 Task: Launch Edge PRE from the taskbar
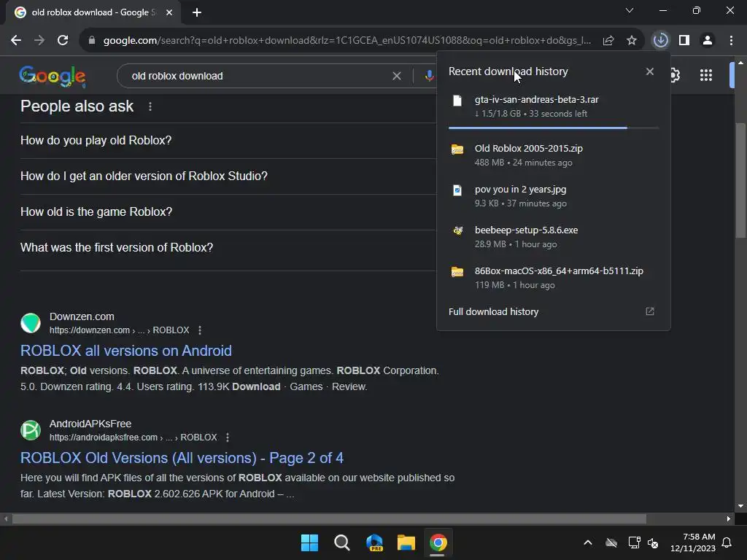tap(374, 542)
